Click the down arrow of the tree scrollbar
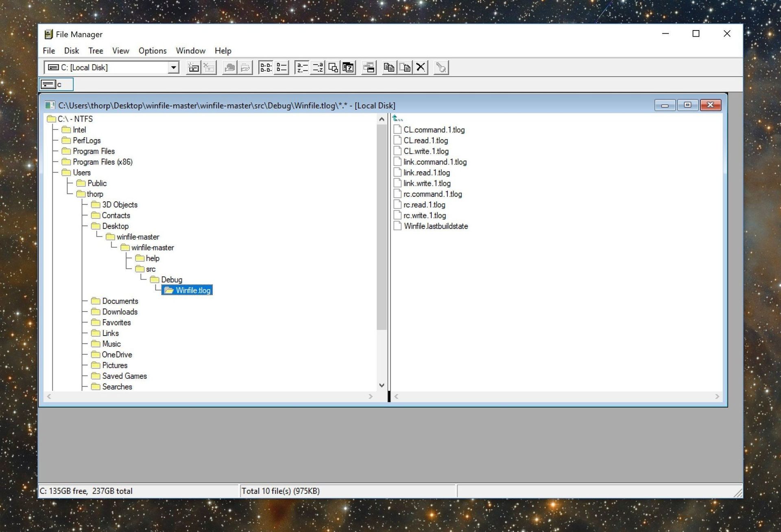 pos(382,385)
